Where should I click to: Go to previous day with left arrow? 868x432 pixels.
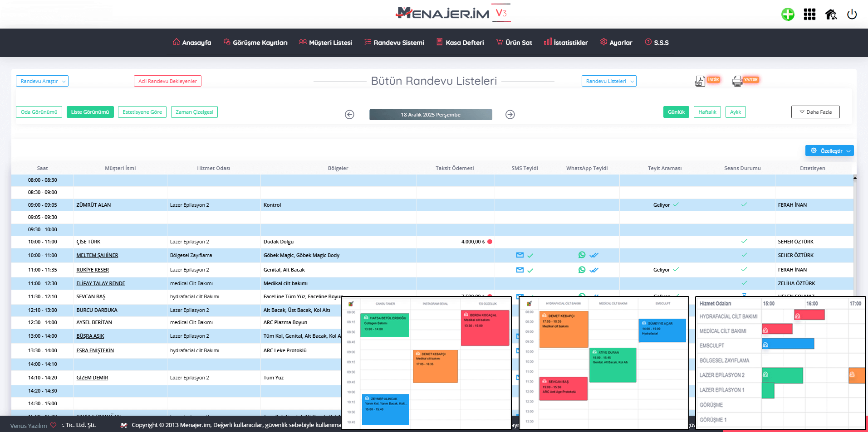[x=349, y=115]
